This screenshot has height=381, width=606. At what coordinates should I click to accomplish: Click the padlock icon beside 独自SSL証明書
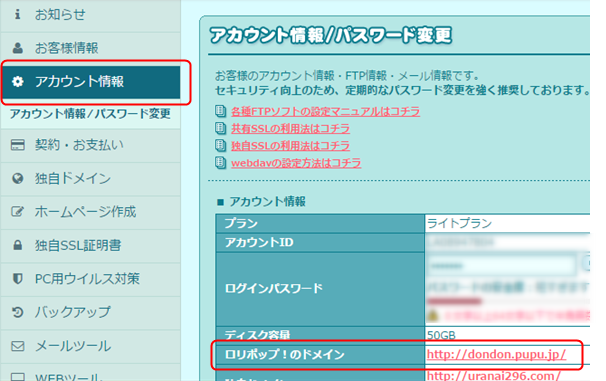pos(17,245)
